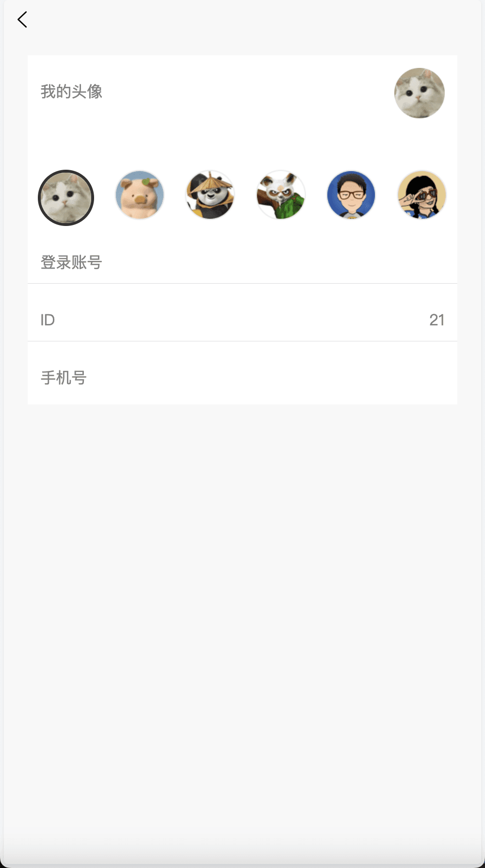This screenshot has width=485, height=868.
Task: Click the 我的头像 heading label
Action: point(71,92)
